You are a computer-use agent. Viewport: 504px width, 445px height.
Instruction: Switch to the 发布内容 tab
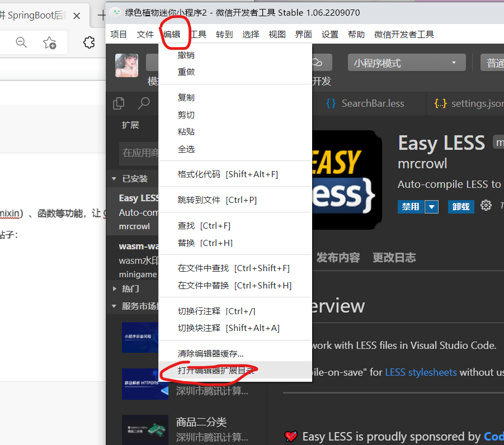pyautogui.click(x=338, y=258)
